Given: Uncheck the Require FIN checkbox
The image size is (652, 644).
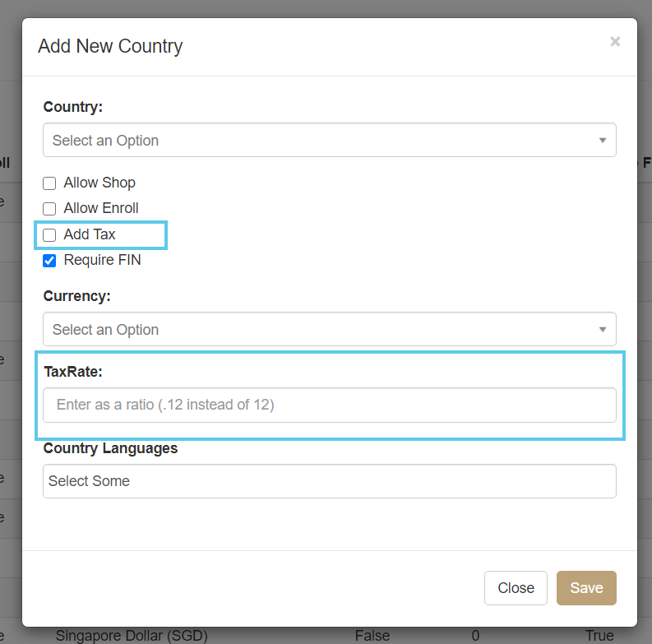Looking at the screenshot, I should point(49,261).
